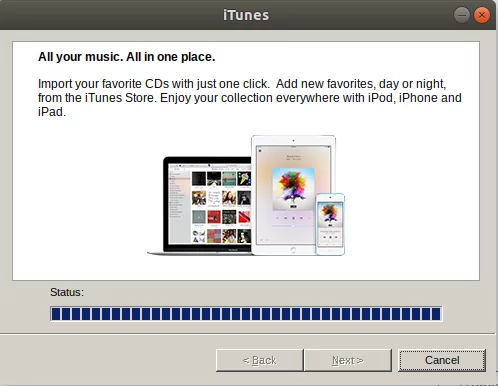The height and width of the screenshot is (386, 498).
Task: Click the 'Import your favorite CDs' description text
Action: 250,98
